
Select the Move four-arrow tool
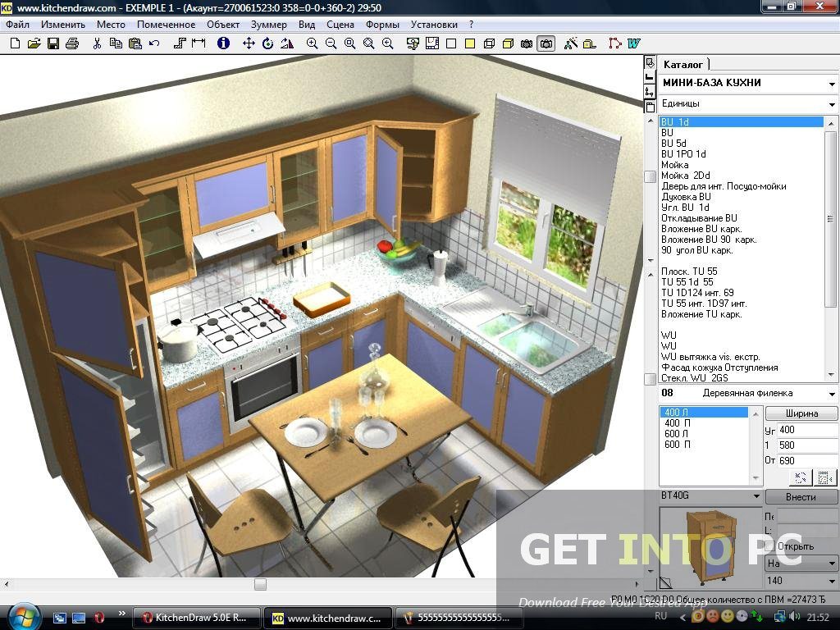click(249, 43)
